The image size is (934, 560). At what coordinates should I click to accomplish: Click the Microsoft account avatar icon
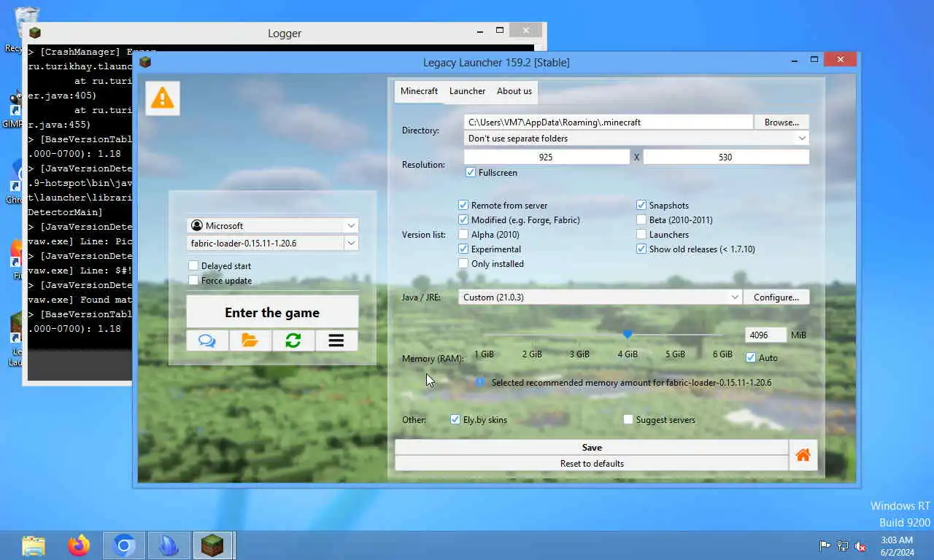coord(196,226)
